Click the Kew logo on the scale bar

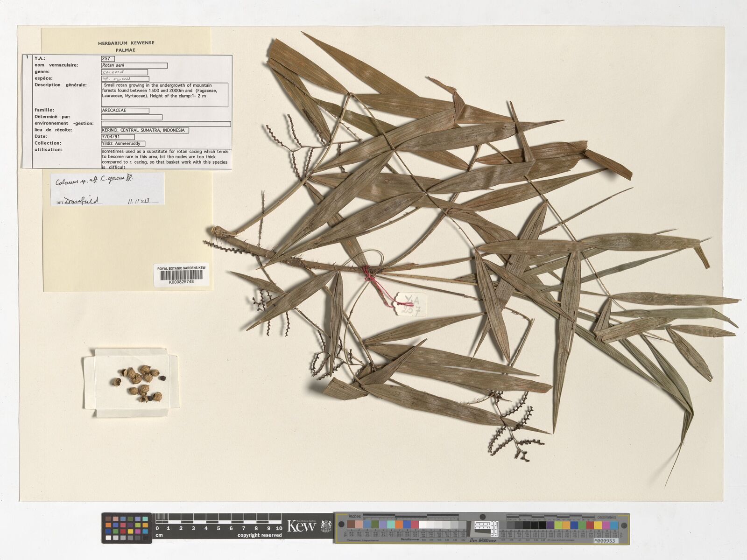click(302, 526)
